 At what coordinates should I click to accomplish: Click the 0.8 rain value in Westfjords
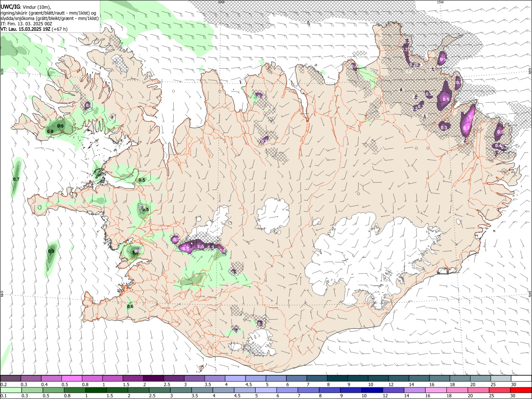click(50, 131)
